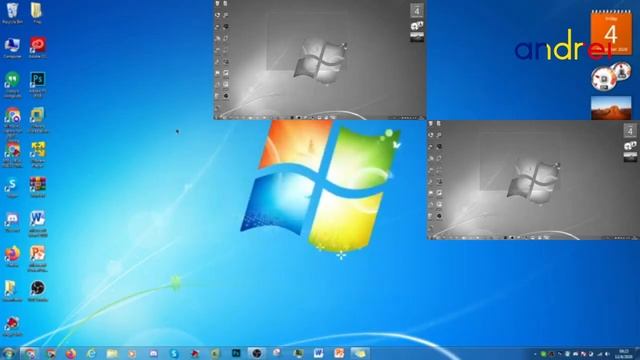Open Internet Explorer from the taskbar
640x360 pixels.
(x=91, y=353)
